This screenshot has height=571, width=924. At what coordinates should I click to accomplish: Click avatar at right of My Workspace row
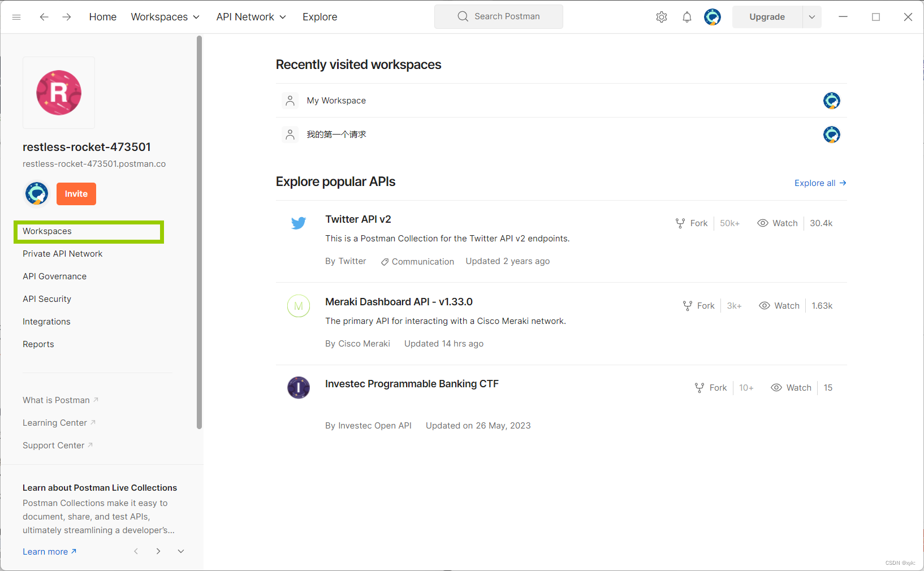coord(832,101)
